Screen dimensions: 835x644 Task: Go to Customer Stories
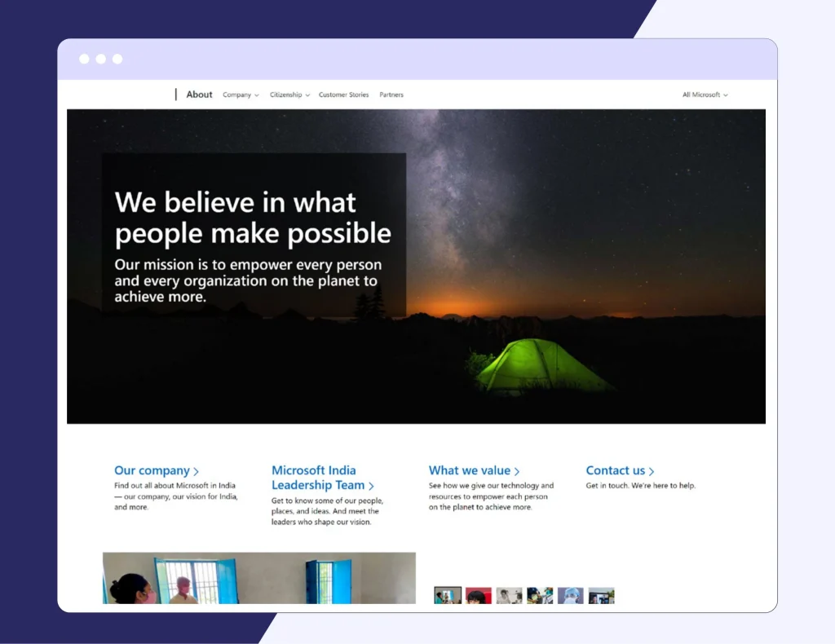343,95
